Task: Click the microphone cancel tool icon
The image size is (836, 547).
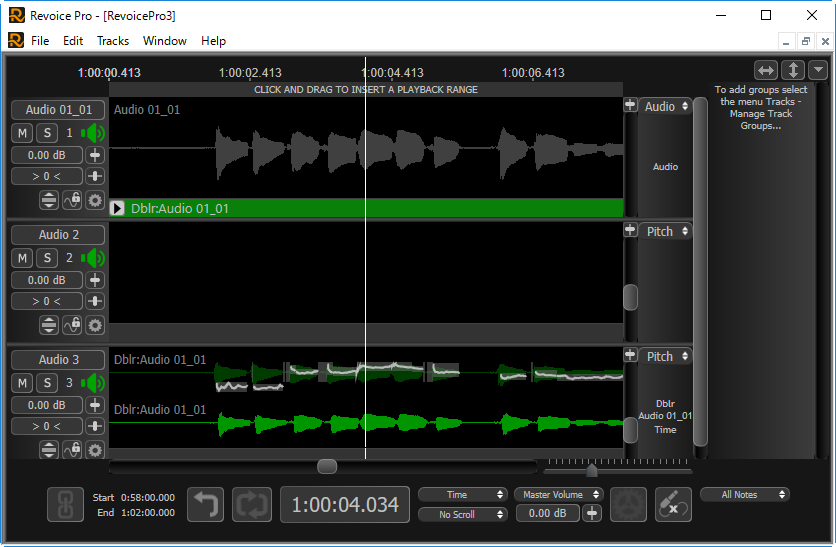Action: (673, 504)
